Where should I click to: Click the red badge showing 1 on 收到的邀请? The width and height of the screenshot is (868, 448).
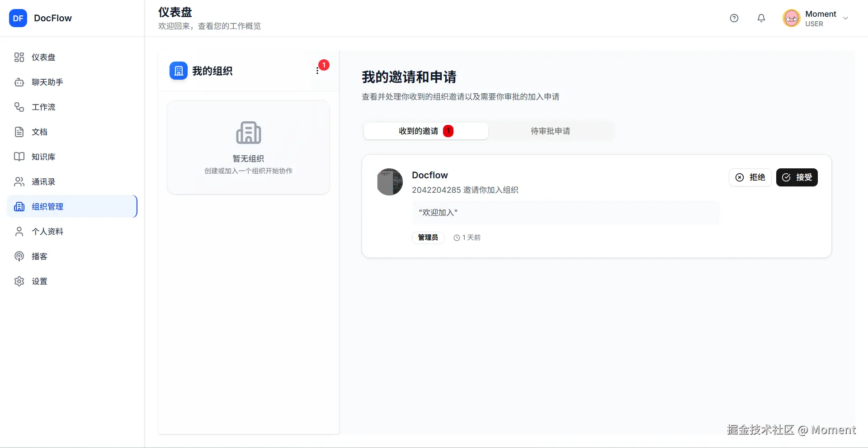[x=448, y=131]
